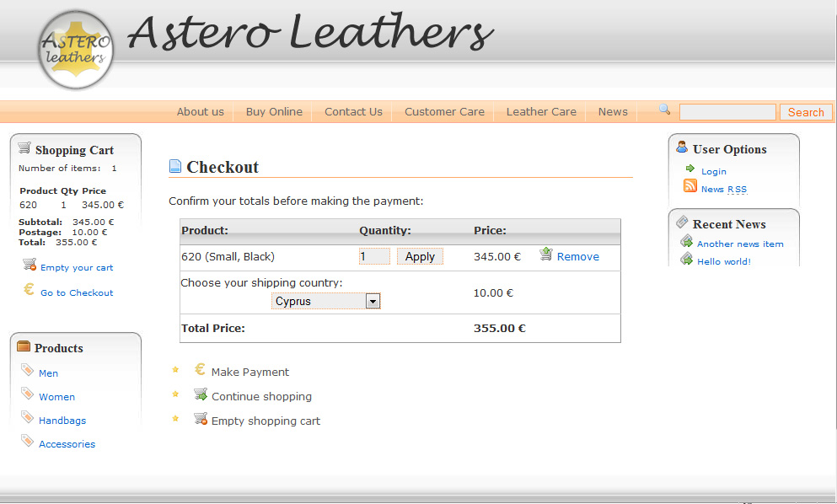
Task: Open the Women products link
Action: tap(56, 397)
